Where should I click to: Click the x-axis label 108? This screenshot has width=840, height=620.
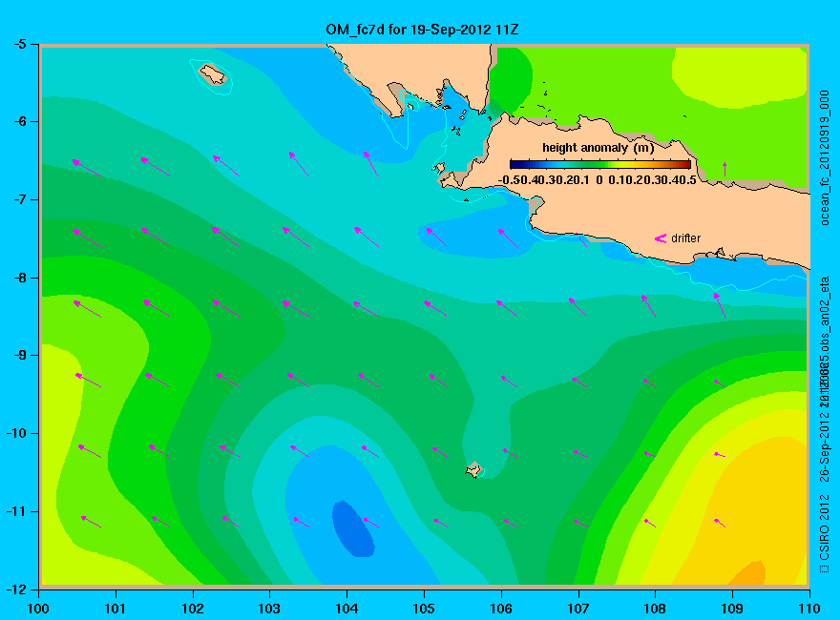coord(655,609)
